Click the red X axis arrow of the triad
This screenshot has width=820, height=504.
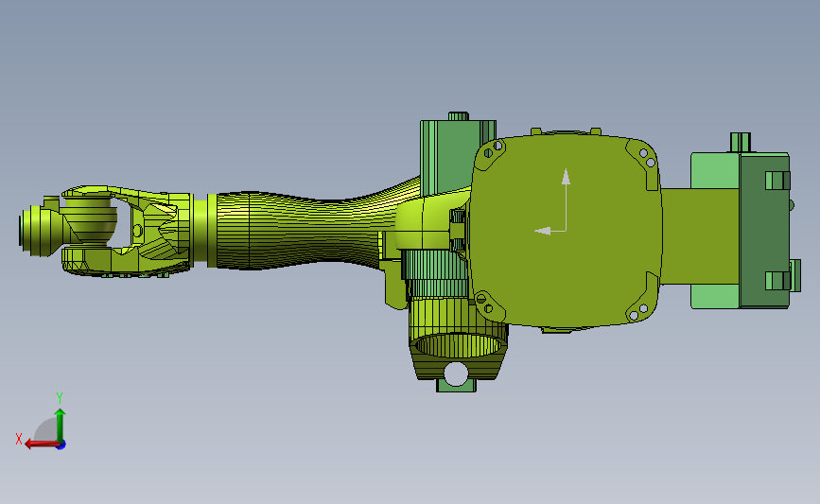pos(42,444)
